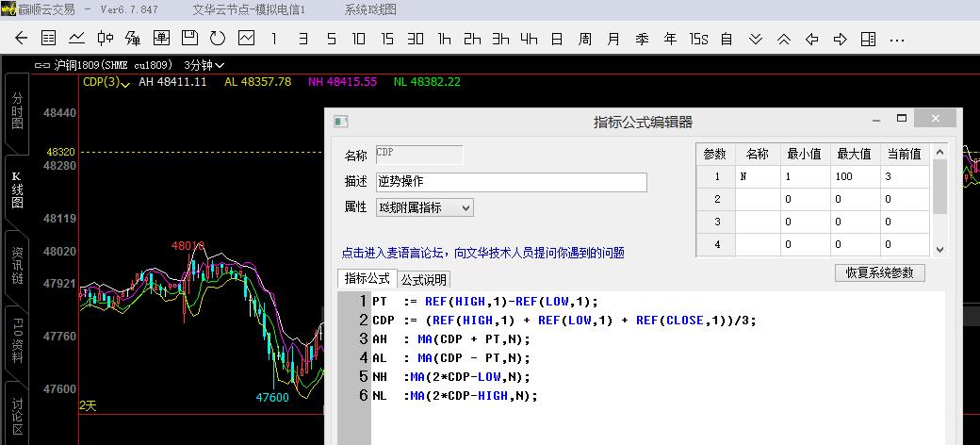The width and height of the screenshot is (980, 445).
Task: Select the candlestick chart icon
Action: 106,39
